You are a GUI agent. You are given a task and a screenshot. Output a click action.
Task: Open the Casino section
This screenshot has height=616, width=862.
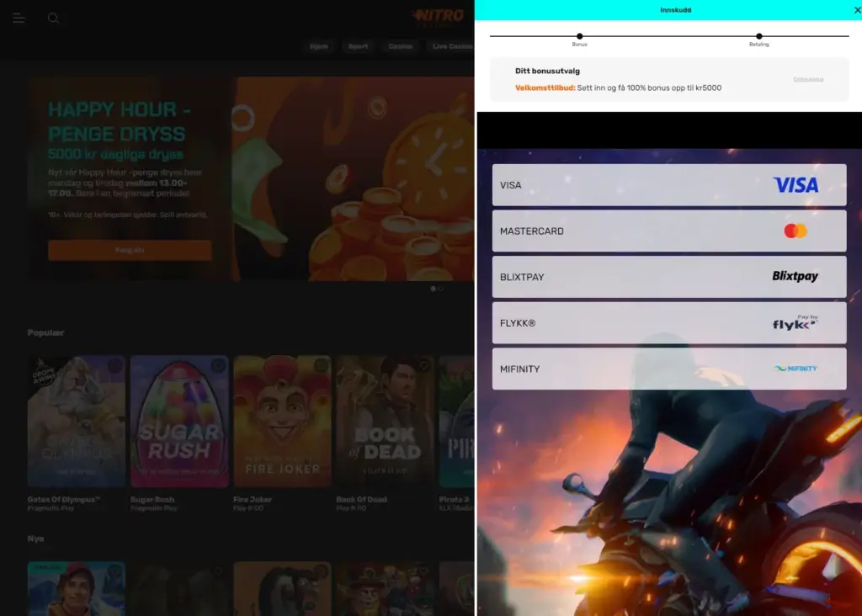point(400,46)
